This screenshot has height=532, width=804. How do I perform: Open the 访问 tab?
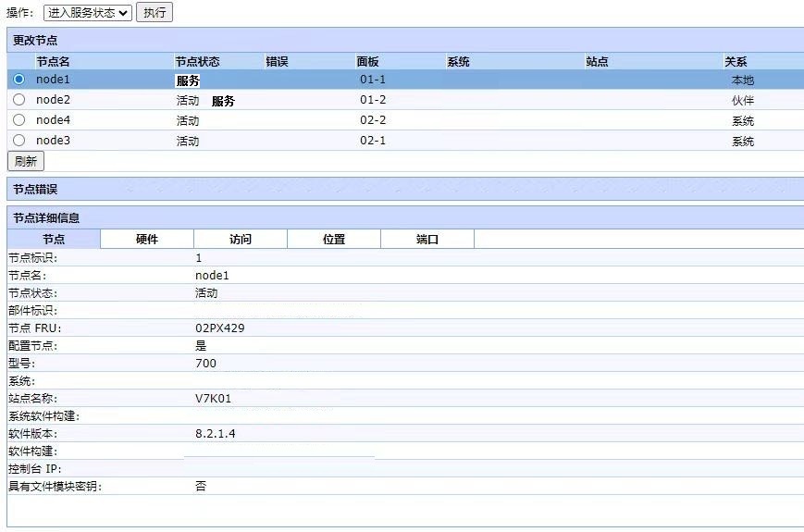point(241,239)
